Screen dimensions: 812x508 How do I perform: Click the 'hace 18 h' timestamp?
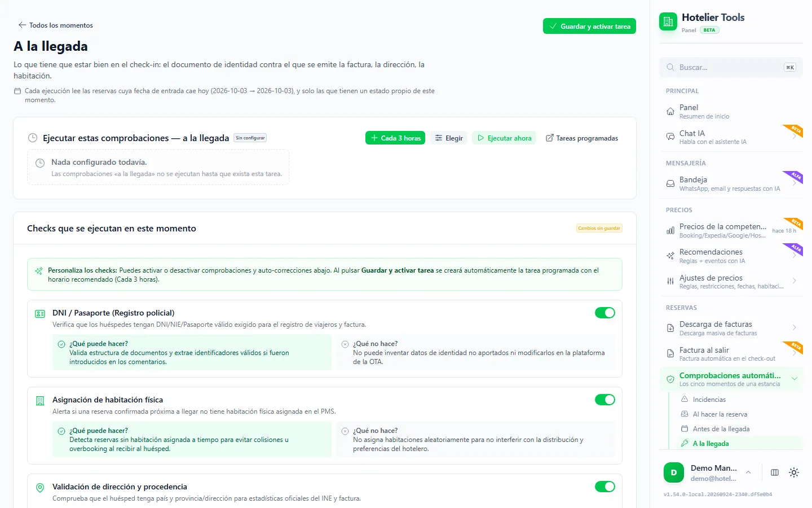[x=784, y=230]
